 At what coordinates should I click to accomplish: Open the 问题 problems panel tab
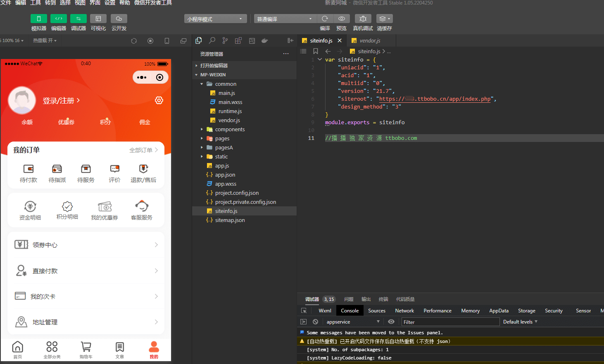click(x=349, y=299)
